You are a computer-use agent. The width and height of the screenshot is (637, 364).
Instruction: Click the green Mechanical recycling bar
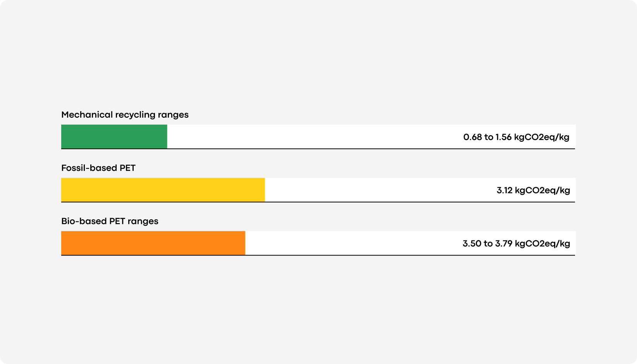point(114,136)
